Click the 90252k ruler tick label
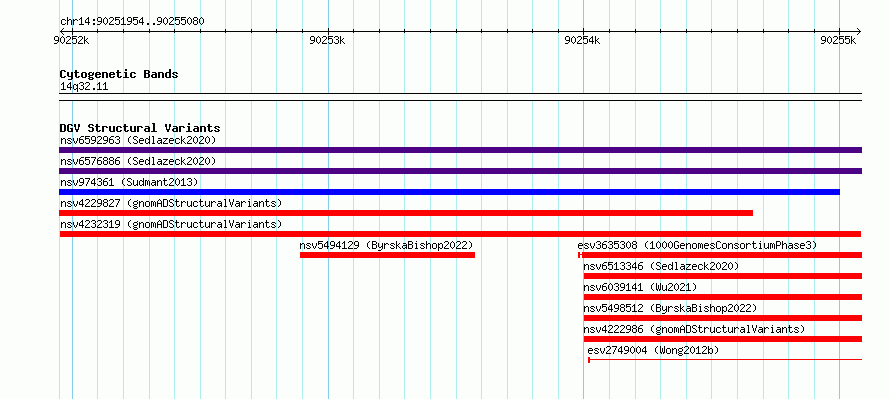890x399 pixels. click(72, 40)
